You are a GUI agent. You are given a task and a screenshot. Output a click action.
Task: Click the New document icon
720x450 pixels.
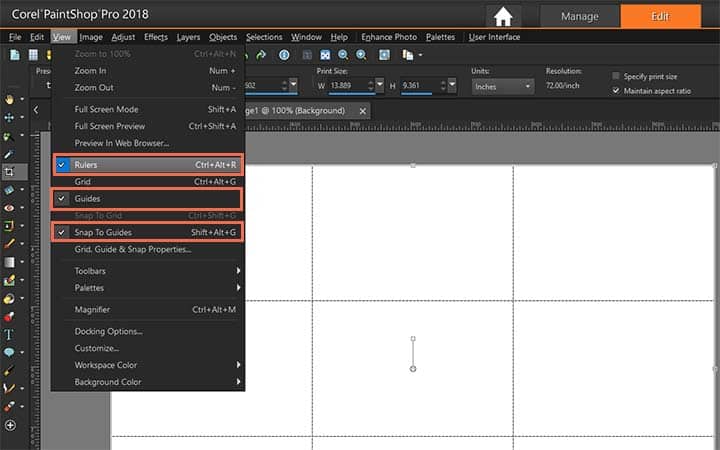click(15, 55)
